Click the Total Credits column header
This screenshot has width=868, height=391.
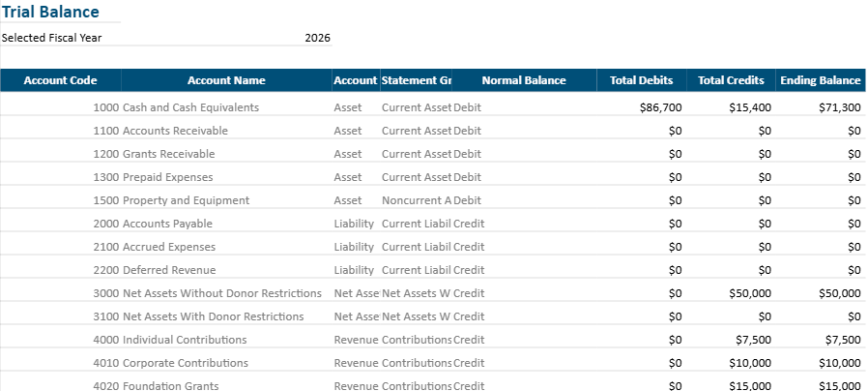point(731,80)
